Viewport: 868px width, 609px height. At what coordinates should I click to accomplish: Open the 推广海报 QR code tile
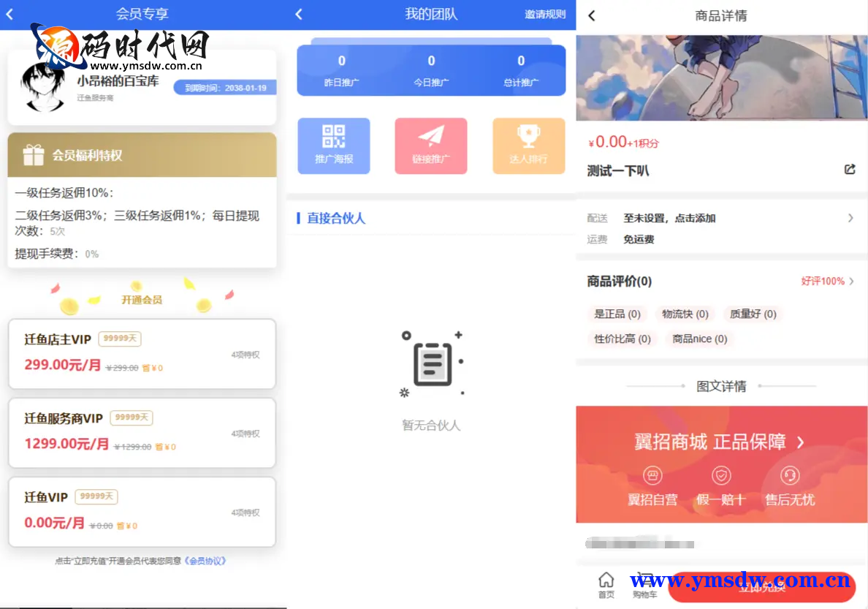(334, 145)
